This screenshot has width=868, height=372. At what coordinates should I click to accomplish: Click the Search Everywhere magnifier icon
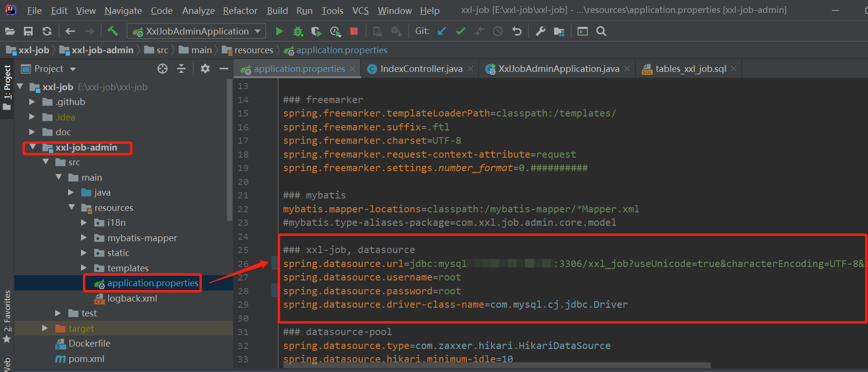(x=601, y=31)
